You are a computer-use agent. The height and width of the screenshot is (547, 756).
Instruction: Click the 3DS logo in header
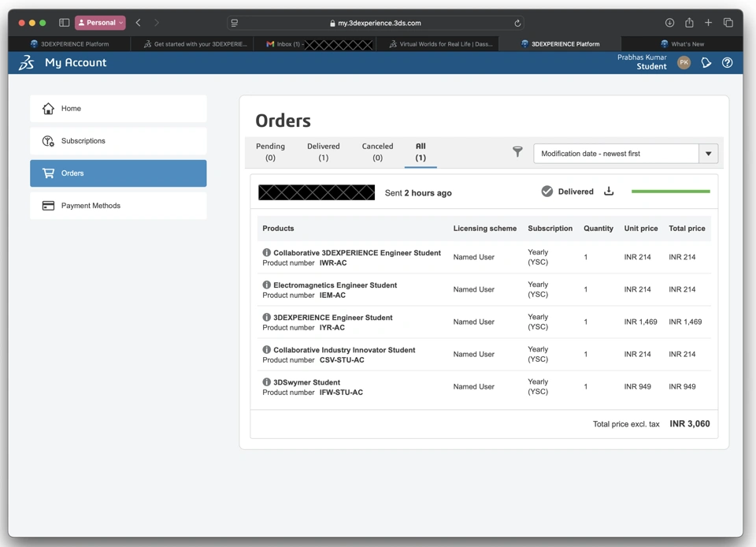[x=27, y=63]
